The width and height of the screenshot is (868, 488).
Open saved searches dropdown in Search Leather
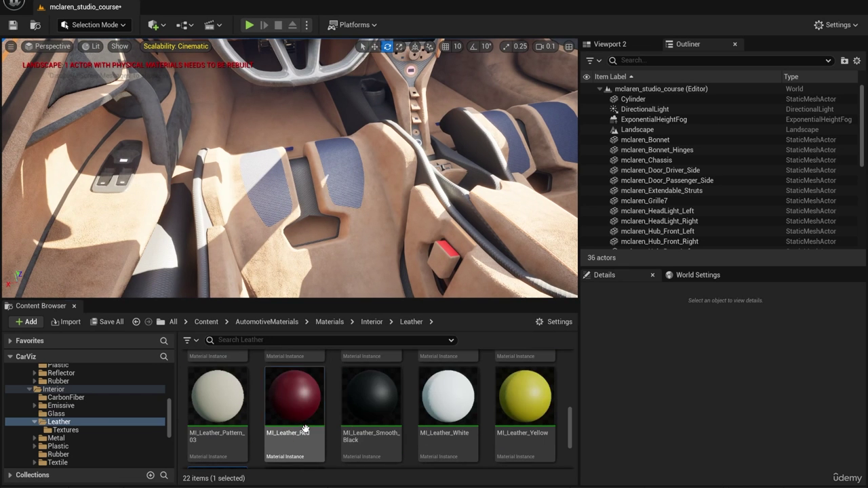tap(451, 340)
